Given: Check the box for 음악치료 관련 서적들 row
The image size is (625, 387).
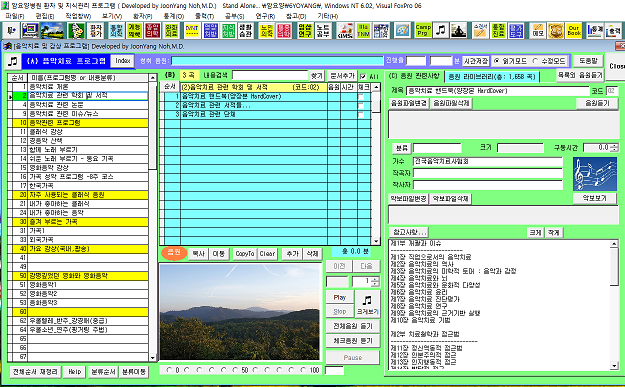Looking at the screenshot, I should [x=361, y=106].
